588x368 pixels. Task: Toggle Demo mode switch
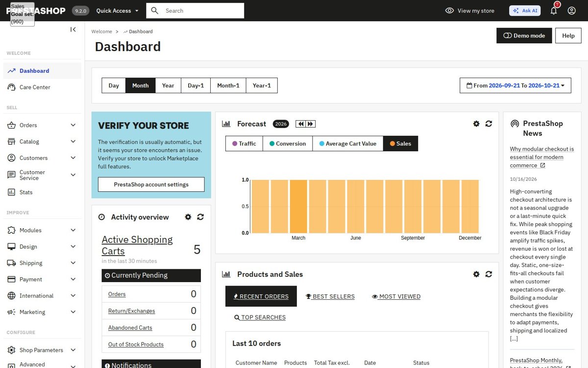(524, 36)
